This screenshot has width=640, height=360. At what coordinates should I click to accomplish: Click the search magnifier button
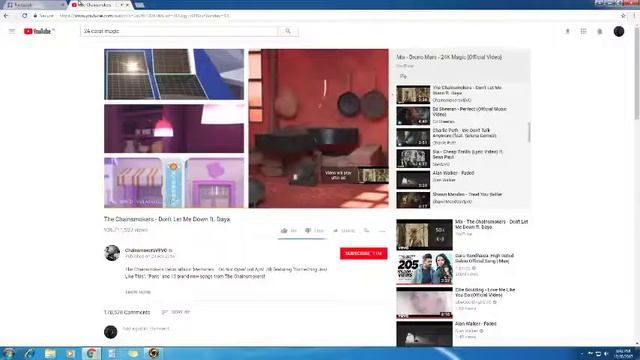[288, 31]
